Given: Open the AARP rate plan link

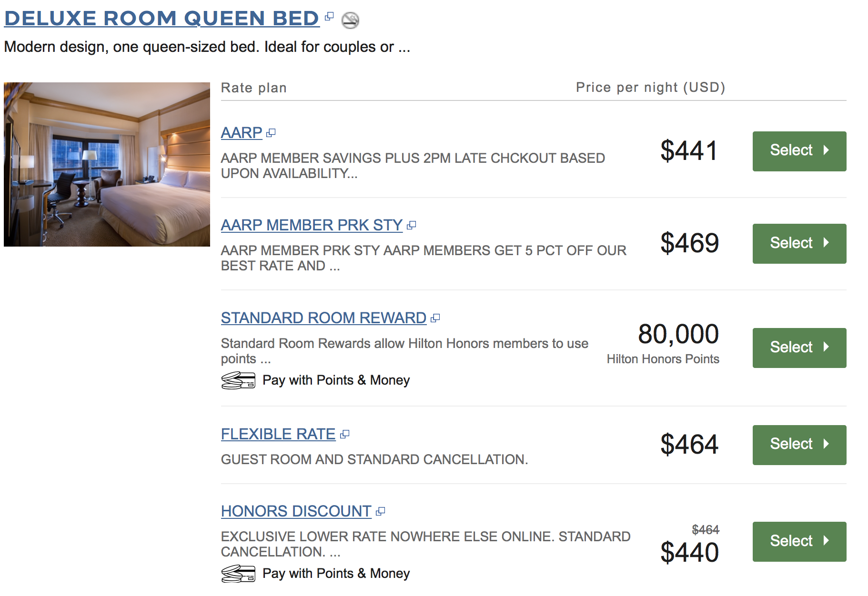Looking at the screenshot, I should tap(241, 133).
